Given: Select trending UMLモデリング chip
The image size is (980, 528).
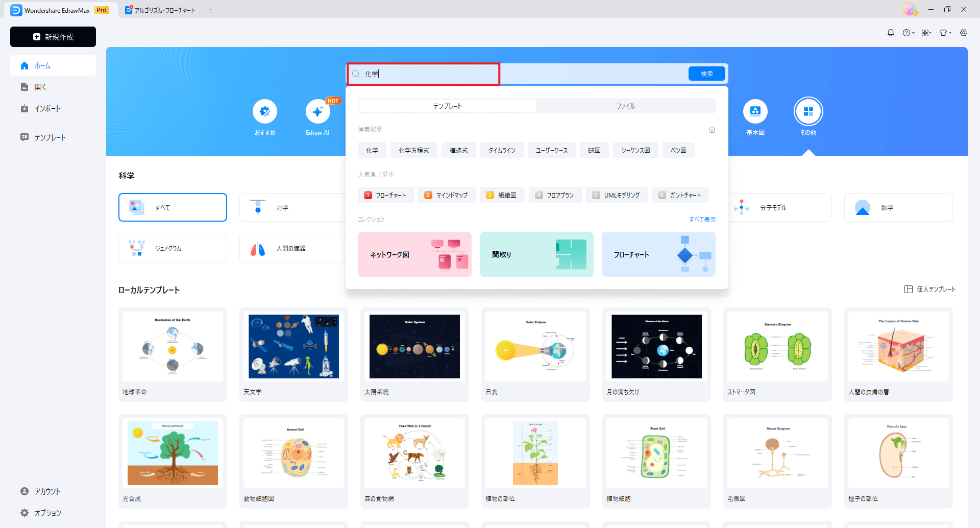Looking at the screenshot, I should point(617,195).
